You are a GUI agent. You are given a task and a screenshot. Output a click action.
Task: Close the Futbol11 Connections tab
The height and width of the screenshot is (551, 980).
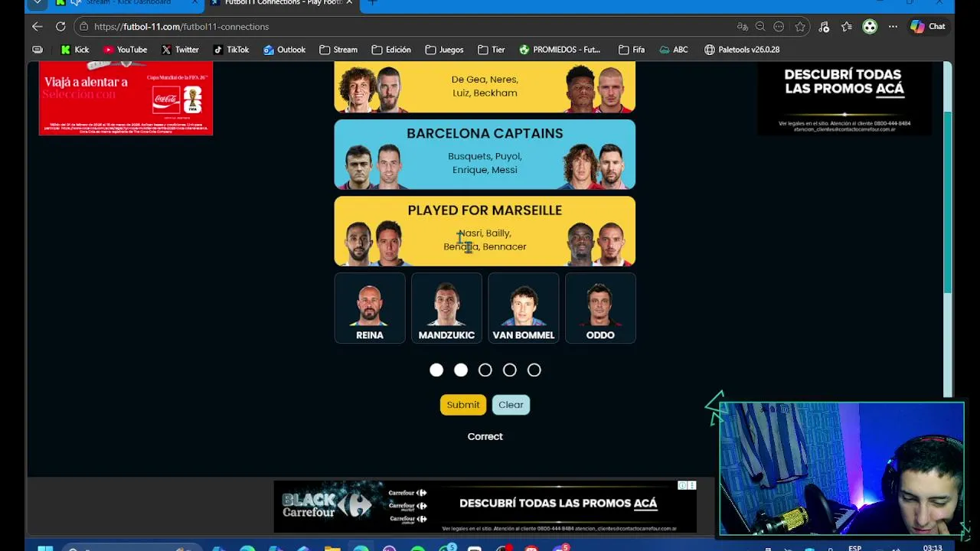pyautogui.click(x=350, y=3)
